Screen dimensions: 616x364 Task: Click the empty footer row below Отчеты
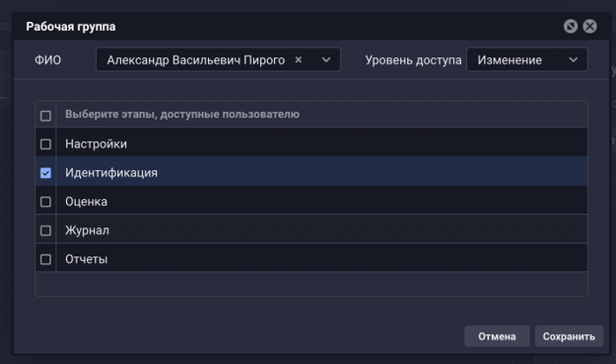pyautogui.click(x=311, y=285)
